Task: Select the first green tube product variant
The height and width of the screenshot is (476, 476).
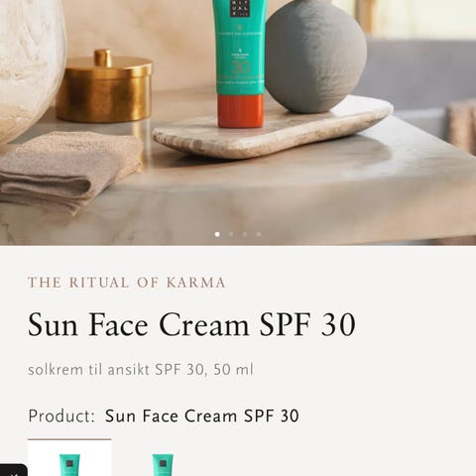Action: (69, 458)
